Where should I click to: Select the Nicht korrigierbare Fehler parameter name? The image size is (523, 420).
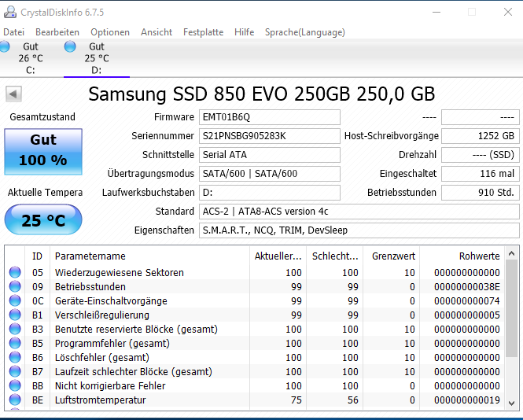[x=110, y=386]
